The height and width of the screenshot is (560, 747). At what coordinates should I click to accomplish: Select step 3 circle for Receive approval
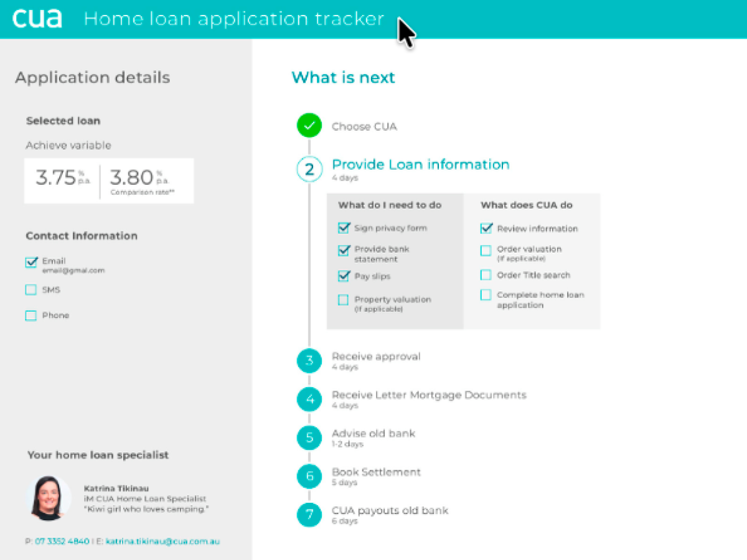coord(309,361)
